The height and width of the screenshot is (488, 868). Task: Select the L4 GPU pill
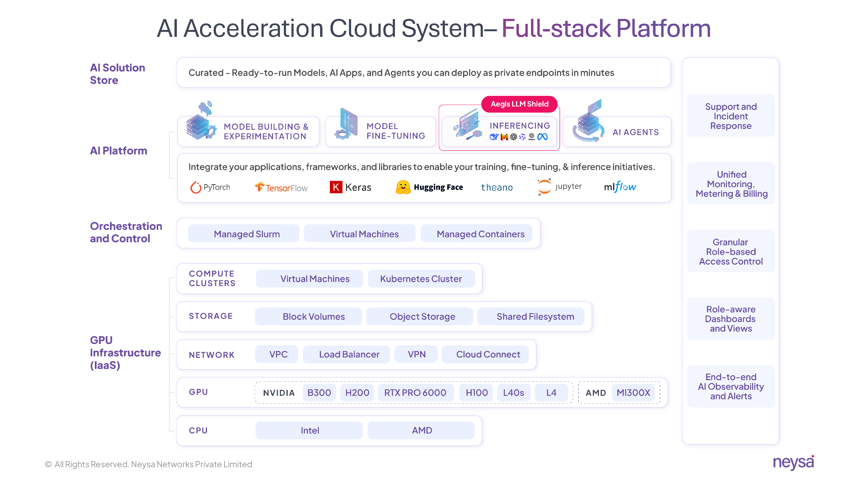(551, 393)
